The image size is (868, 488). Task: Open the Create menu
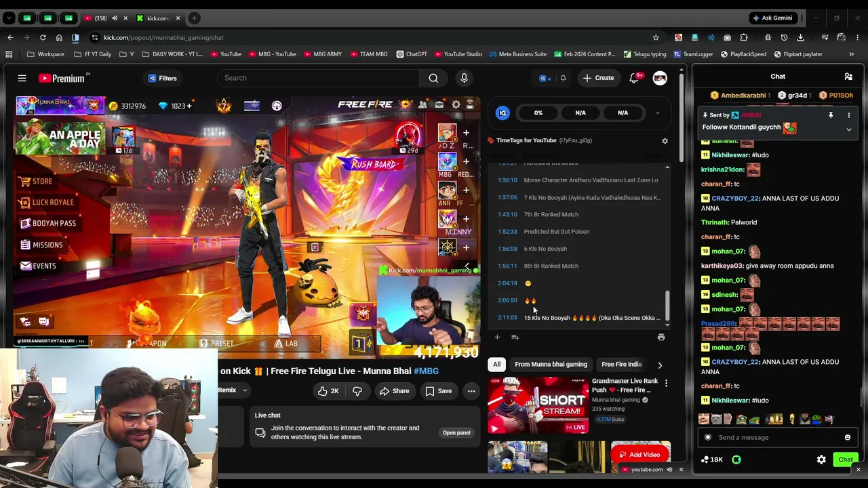point(598,78)
